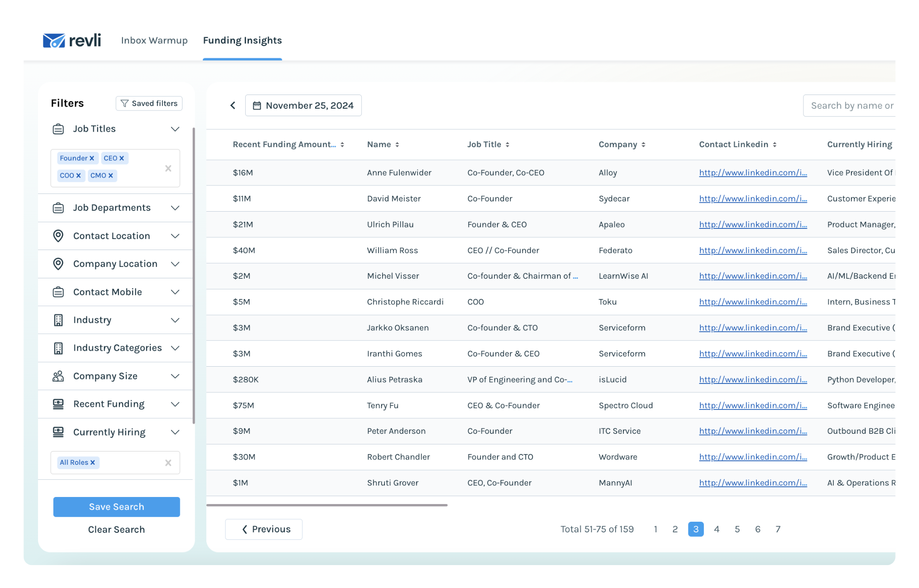The image size is (919, 588).
Task: Click company name Spectro Cloud
Action: click(x=626, y=406)
